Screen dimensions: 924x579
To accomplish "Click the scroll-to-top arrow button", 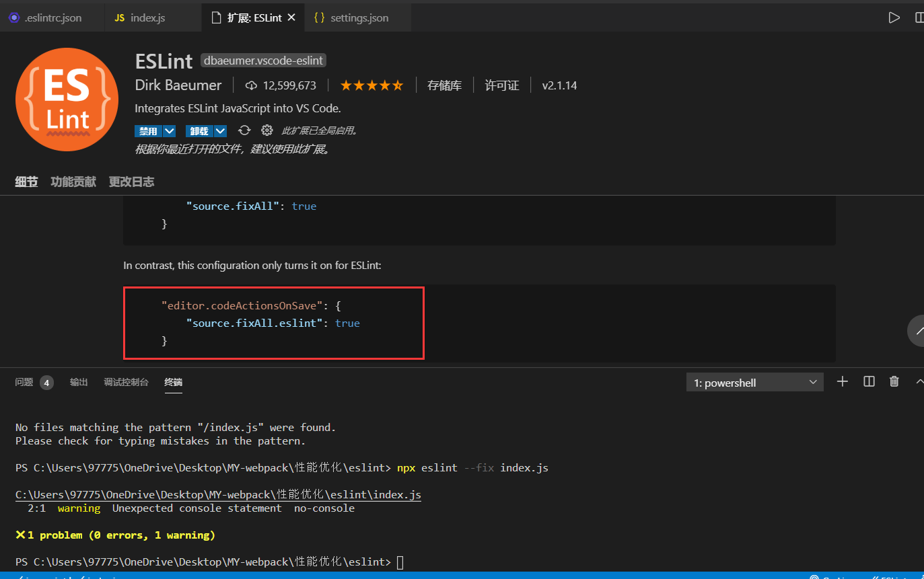I will tap(917, 331).
